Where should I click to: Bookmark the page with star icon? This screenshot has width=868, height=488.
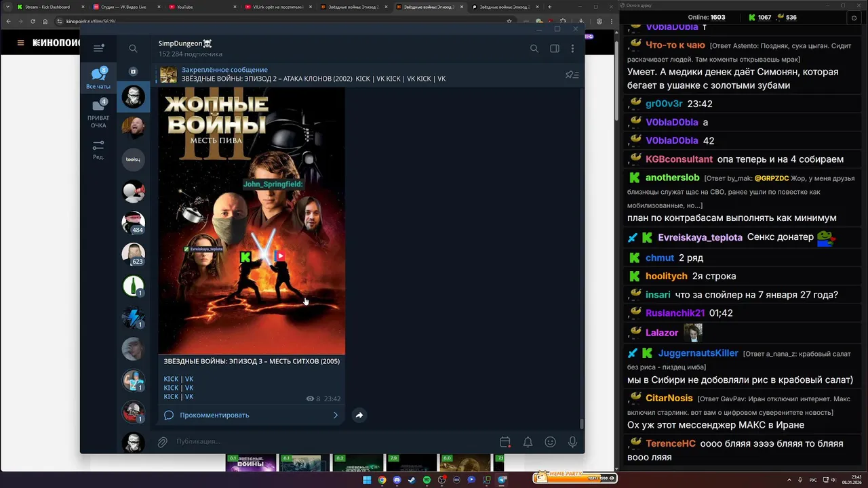(x=509, y=21)
